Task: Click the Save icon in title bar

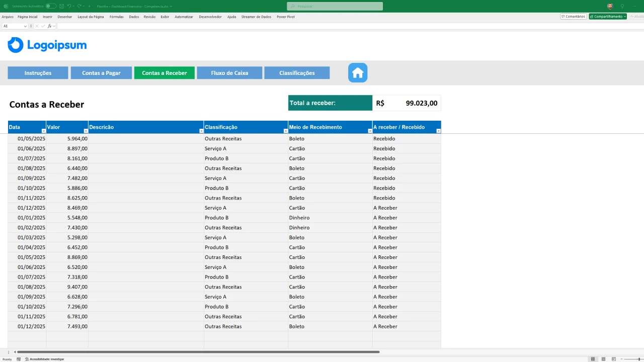Action: click(x=61, y=6)
